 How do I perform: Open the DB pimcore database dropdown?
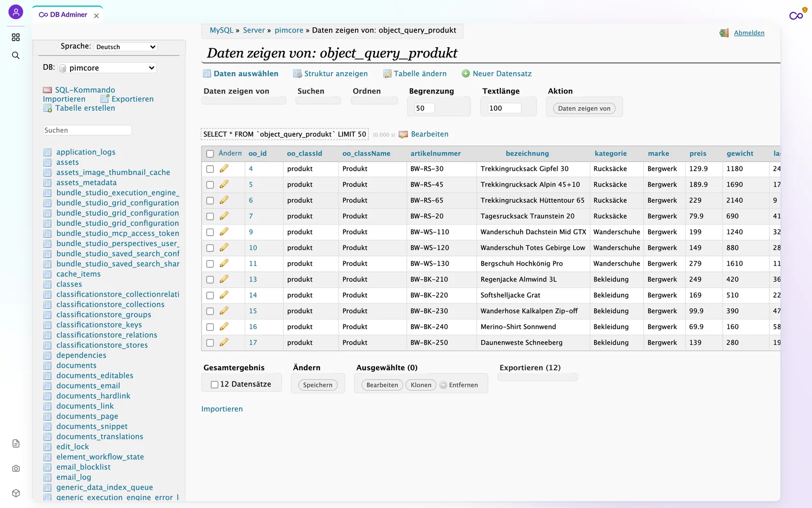[x=107, y=68]
